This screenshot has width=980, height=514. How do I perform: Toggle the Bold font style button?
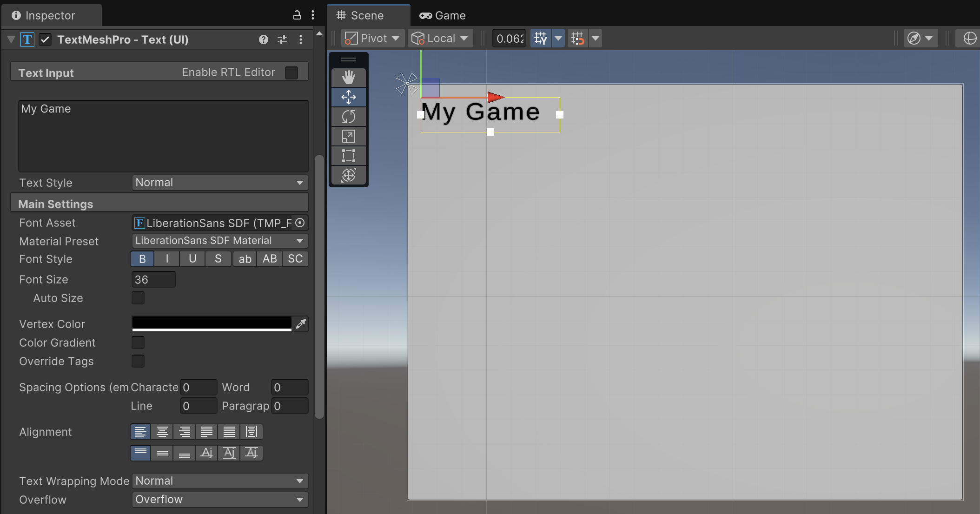click(142, 259)
